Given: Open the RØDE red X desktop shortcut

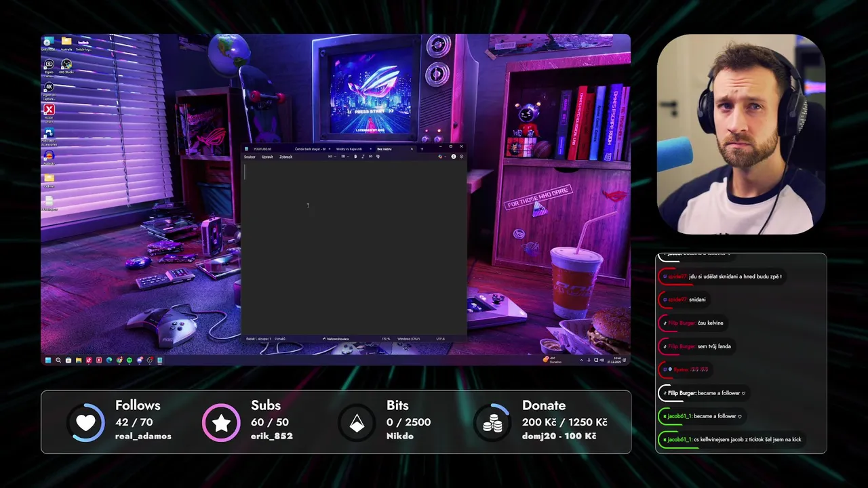Looking at the screenshot, I should click(x=49, y=113).
